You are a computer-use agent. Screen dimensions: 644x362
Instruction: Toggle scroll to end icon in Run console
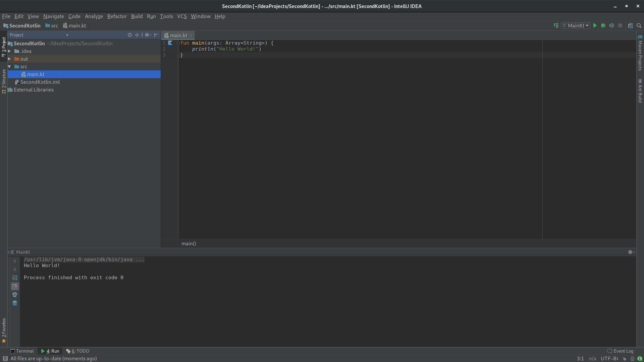(15, 286)
